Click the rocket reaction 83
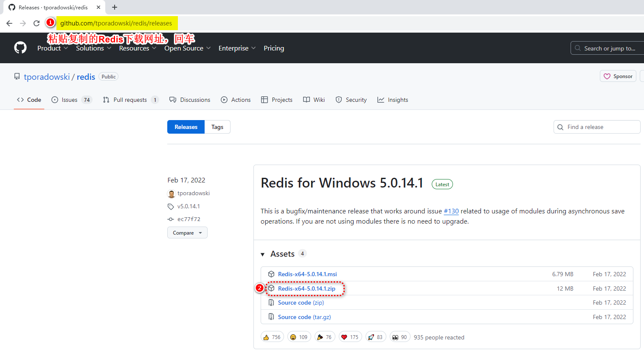Image resolution: width=644 pixels, height=353 pixels. (x=376, y=337)
